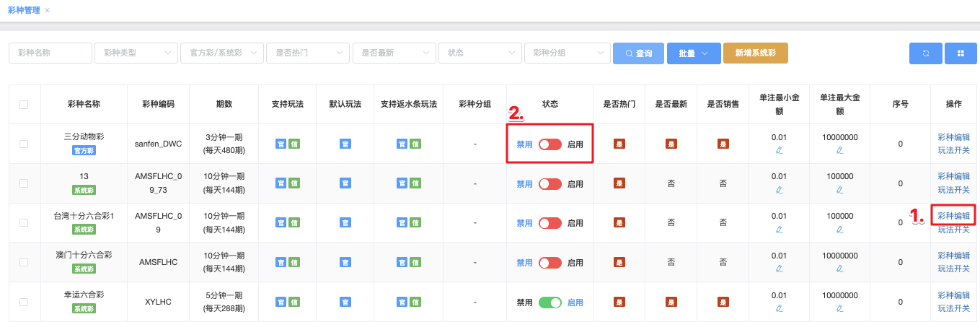Screen dimensions: 980x322
Task: Disable the 幸运六合彩 status switch
Action: click(x=549, y=303)
